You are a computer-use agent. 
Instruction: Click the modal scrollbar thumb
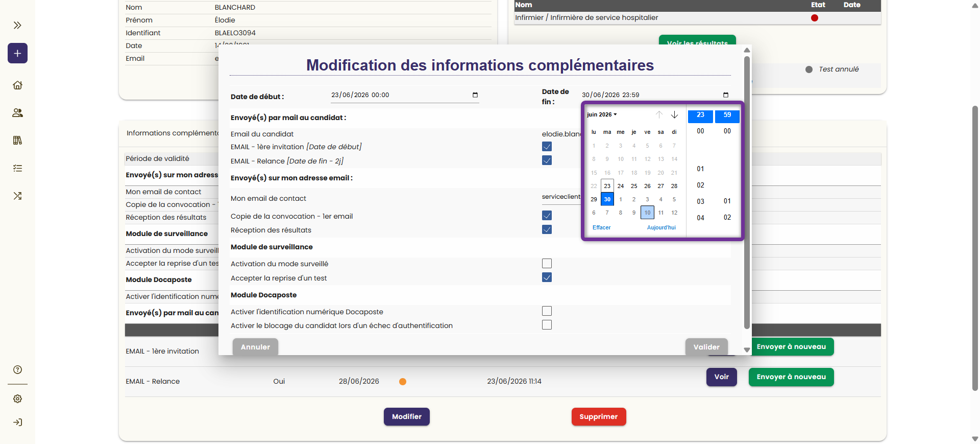click(x=747, y=193)
